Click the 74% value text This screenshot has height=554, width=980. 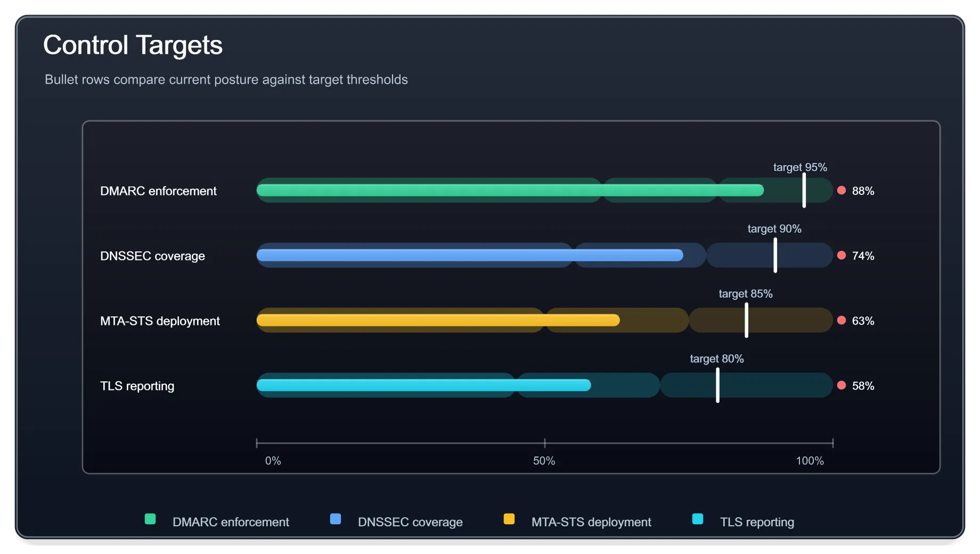[863, 256]
